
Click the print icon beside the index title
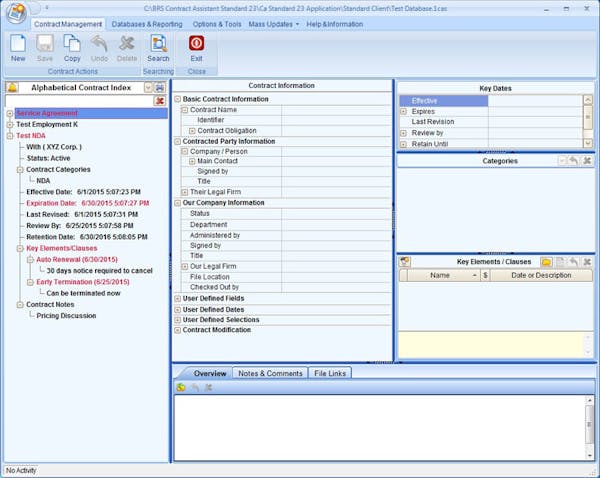(160, 88)
